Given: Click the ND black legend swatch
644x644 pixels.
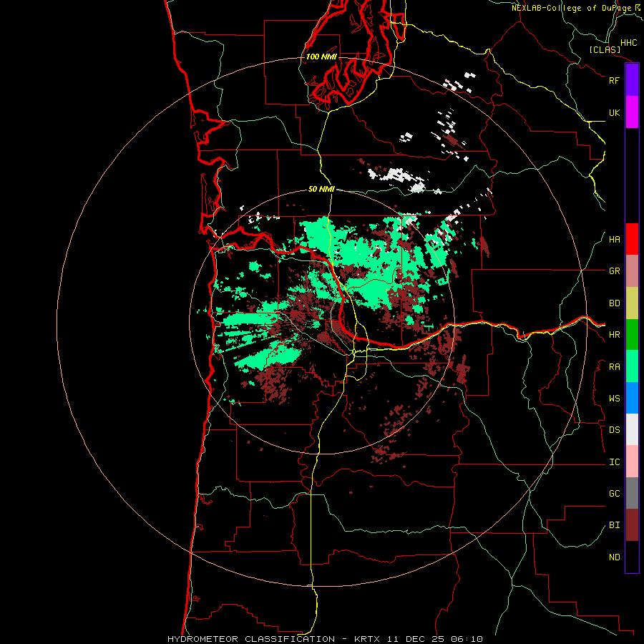Looking at the screenshot, I should point(632,557).
